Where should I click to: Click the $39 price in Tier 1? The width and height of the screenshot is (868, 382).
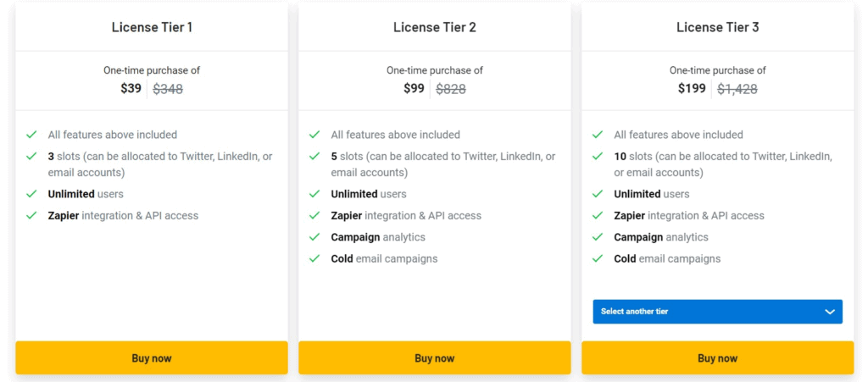coord(131,88)
